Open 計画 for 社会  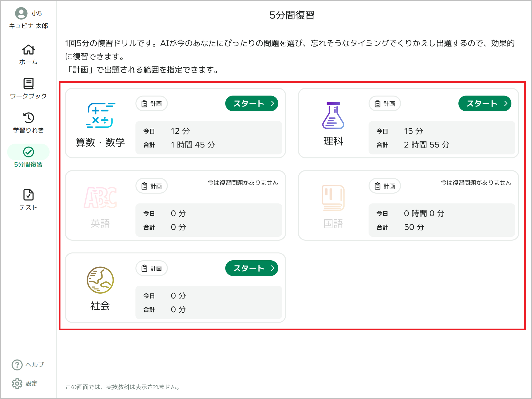click(152, 268)
